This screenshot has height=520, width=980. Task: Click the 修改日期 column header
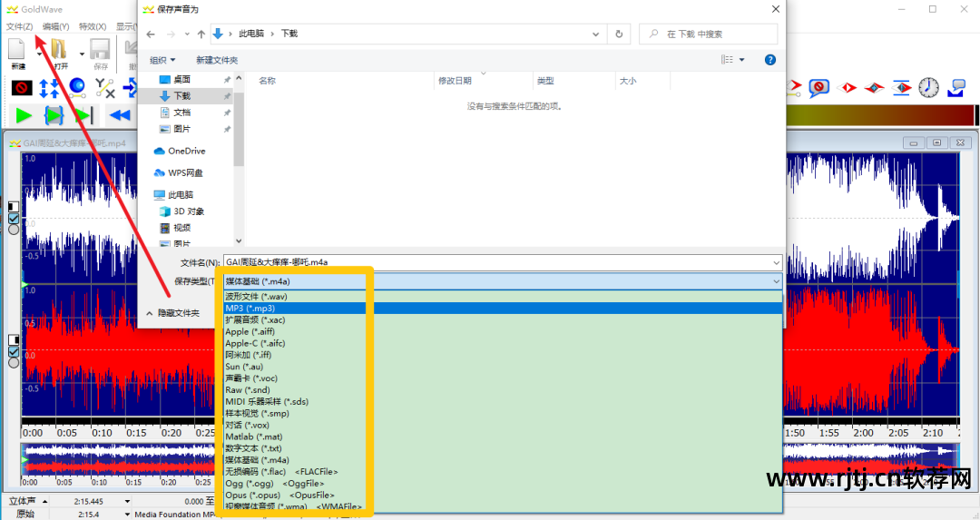(x=455, y=81)
